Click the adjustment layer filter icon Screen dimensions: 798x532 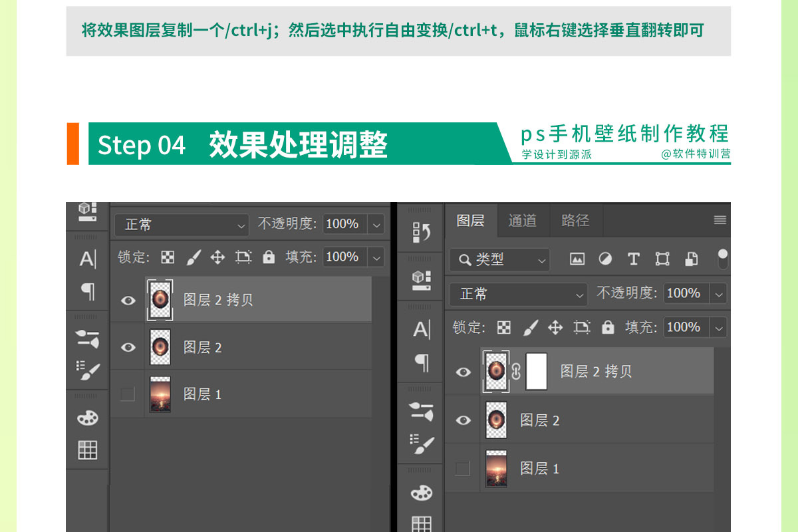tap(605, 259)
